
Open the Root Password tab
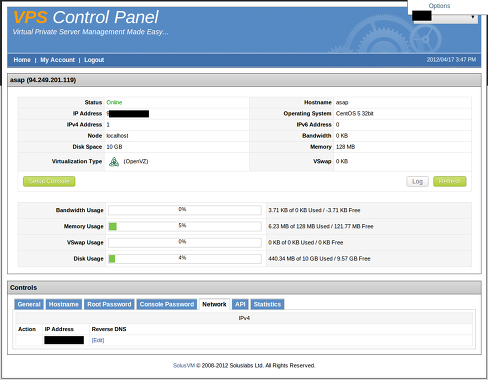point(109,304)
